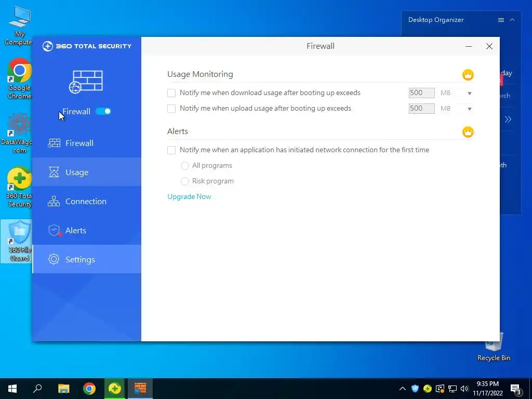Open the Usage sidebar section
Image resolution: width=532 pixels, height=399 pixels.
(x=87, y=172)
